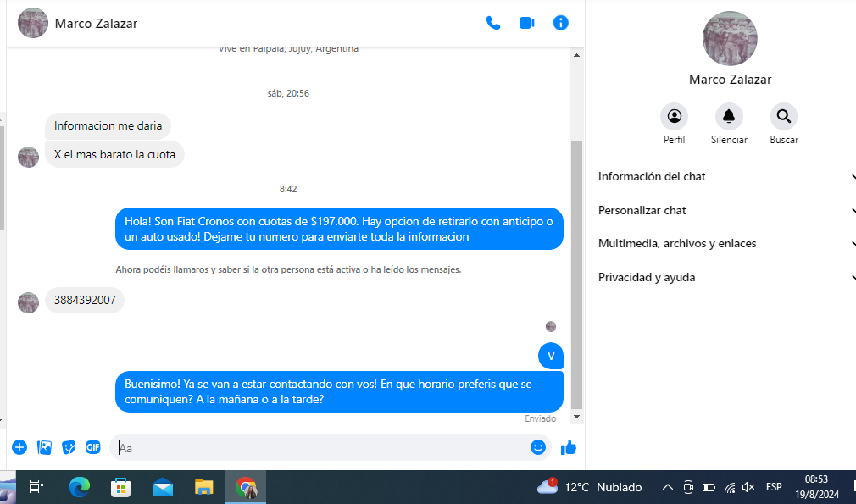The width and height of the screenshot is (856, 504).
Task: Start a voice call with Marco Zalazar
Action: click(x=493, y=23)
